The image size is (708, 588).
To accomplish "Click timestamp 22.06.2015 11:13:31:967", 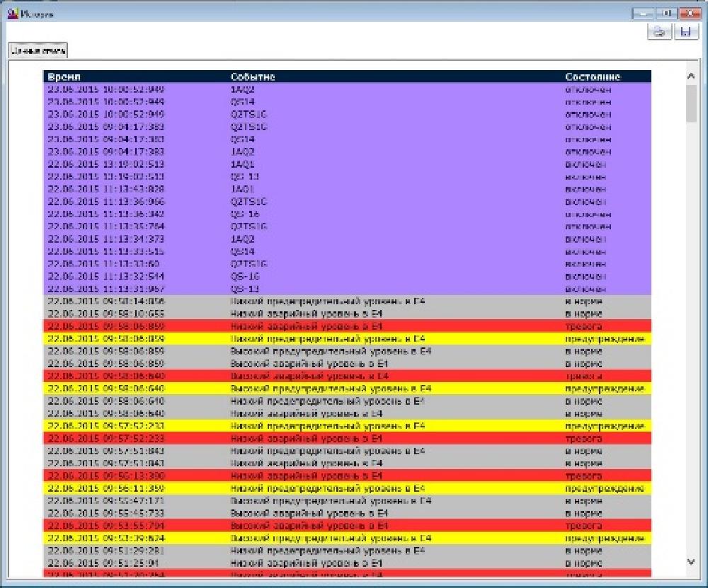I will (x=106, y=289).
